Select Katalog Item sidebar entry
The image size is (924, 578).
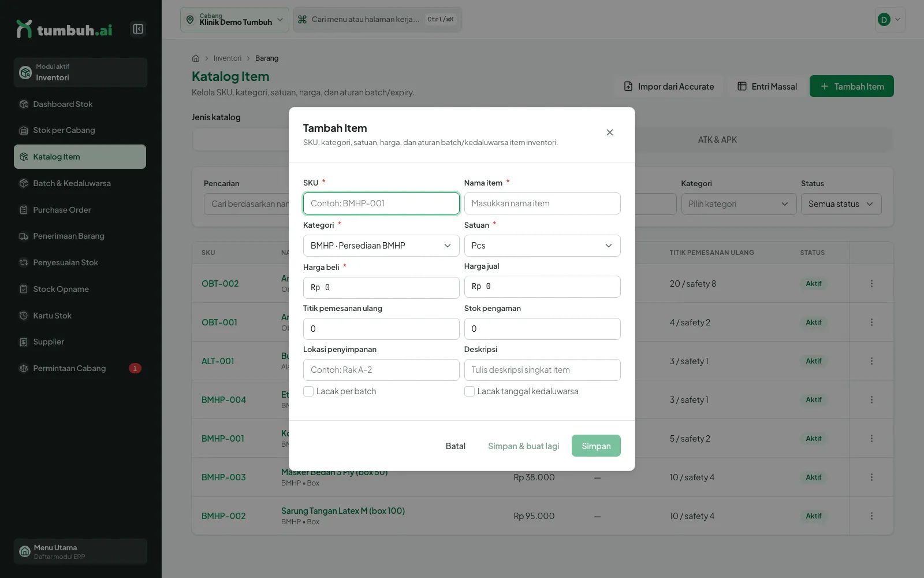[80, 157]
